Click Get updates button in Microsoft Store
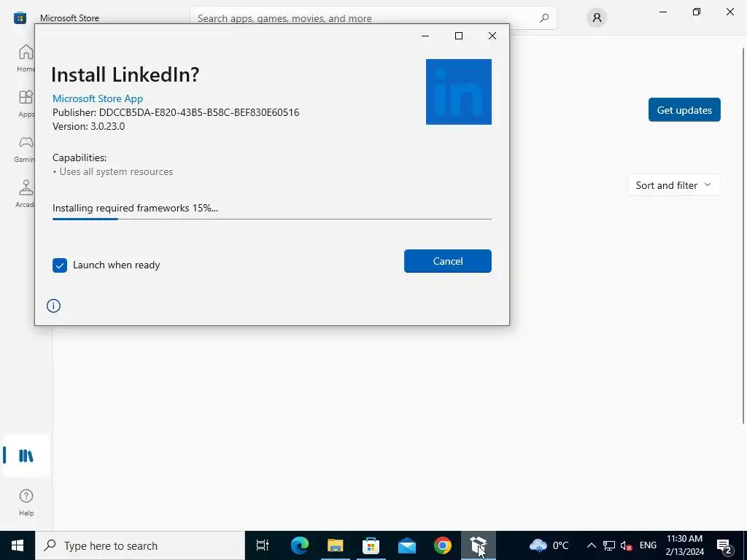Viewport: 747px width, 560px height. (x=684, y=110)
